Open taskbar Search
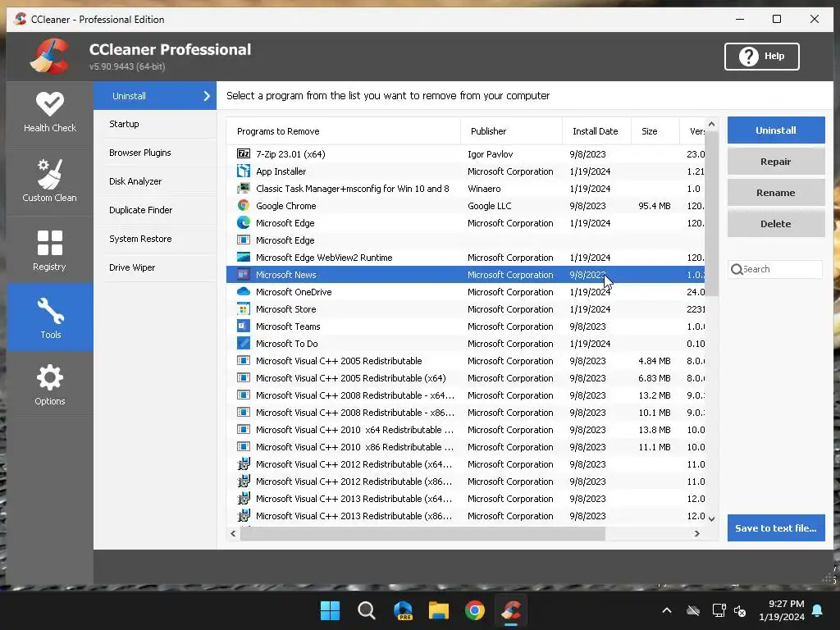The height and width of the screenshot is (630, 840). coord(367,610)
